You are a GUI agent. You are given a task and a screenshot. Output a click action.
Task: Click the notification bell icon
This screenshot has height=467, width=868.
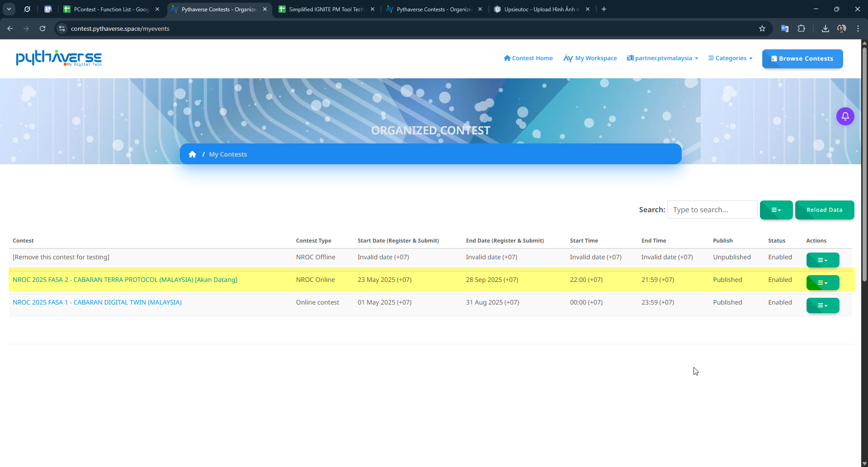[x=845, y=116]
